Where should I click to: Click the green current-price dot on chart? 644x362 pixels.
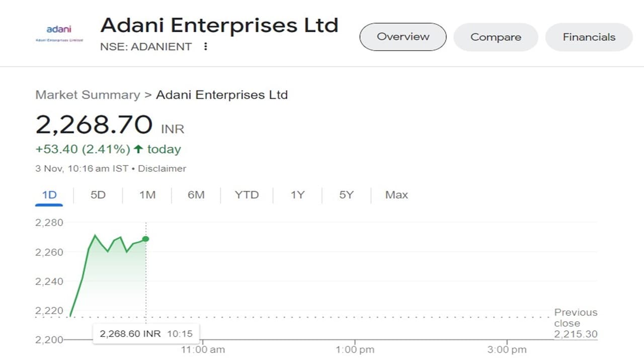(146, 239)
